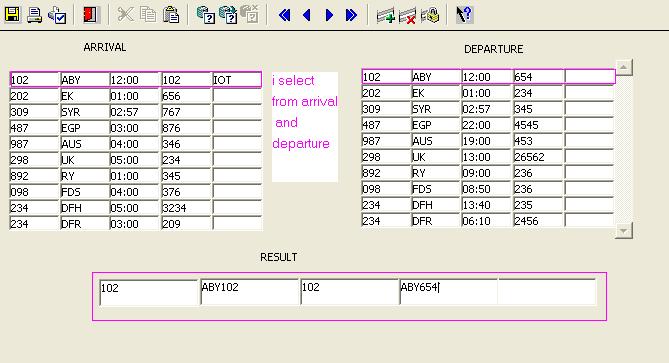The image size is (669, 363).
Task: Insert a new record with green plus icon
Action: pyautogui.click(x=385, y=15)
